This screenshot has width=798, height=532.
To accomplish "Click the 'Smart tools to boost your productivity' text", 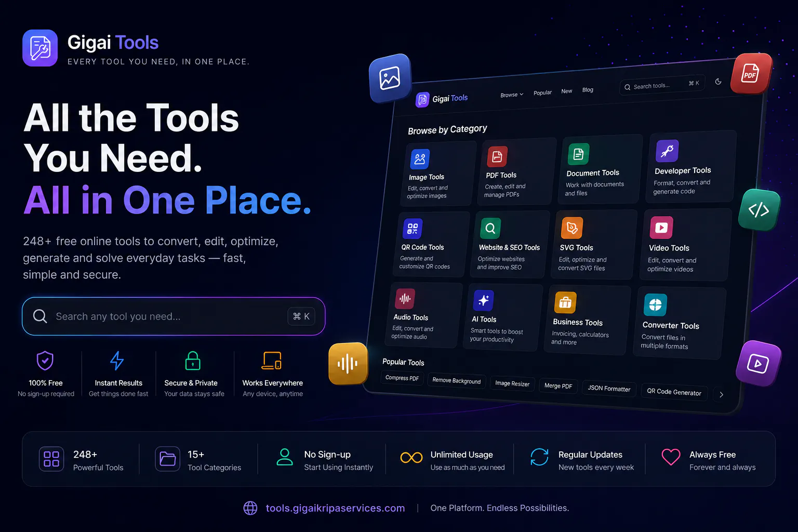I will click(496, 335).
